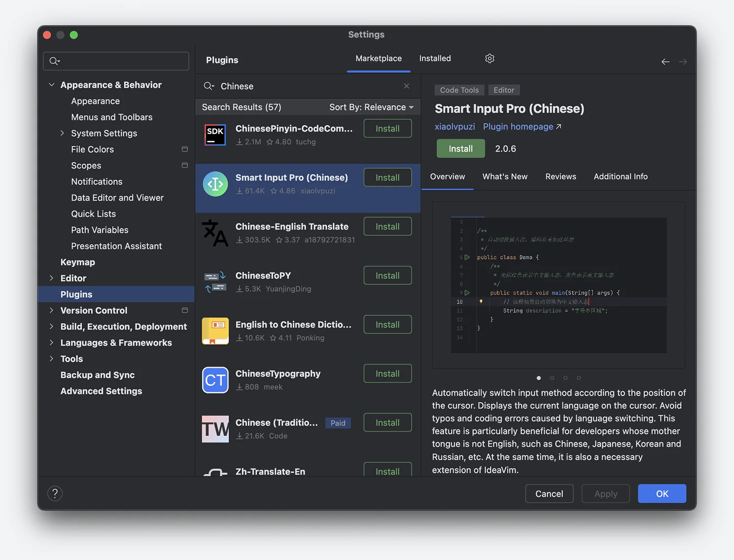The height and width of the screenshot is (560, 734).
Task: Click the settings search magnifier icon
Action: (54, 61)
